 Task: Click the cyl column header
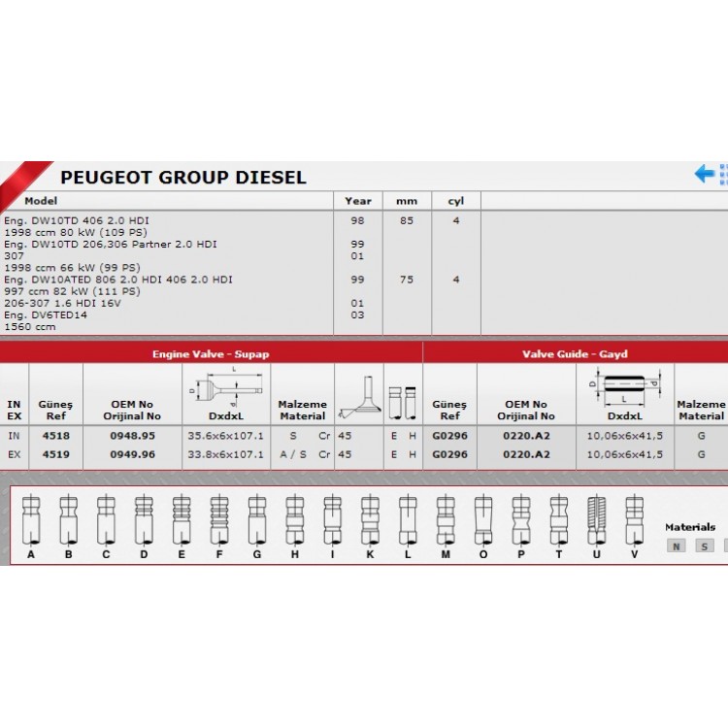tap(456, 201)
